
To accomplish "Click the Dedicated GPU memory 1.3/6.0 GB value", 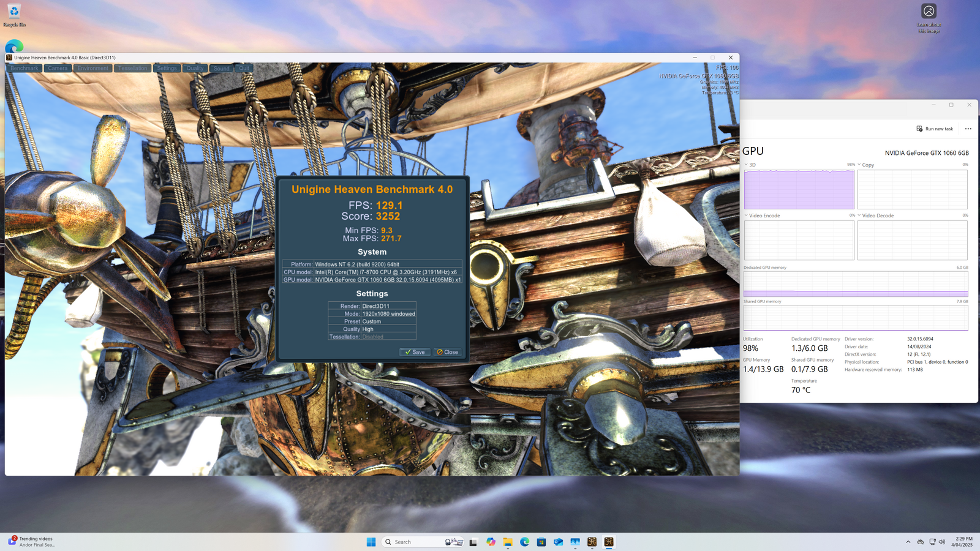I will [x=809, y=348].
